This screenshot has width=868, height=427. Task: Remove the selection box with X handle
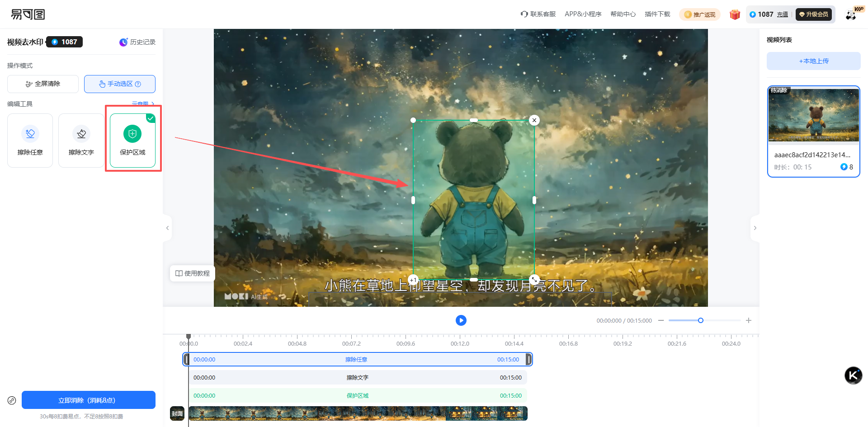pos(534,120)
